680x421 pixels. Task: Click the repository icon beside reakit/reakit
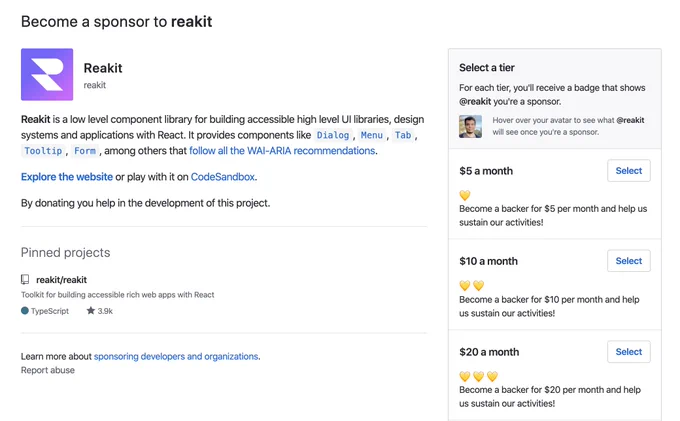[25, 279]
